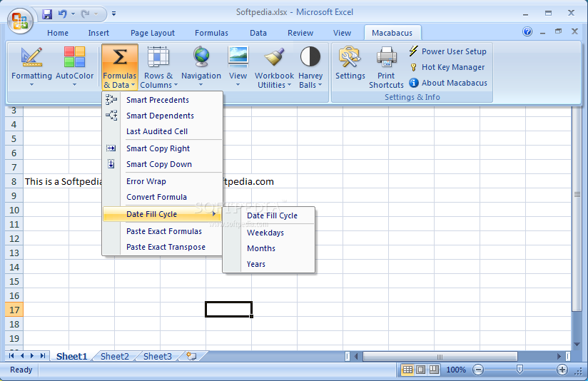Open Customize Quick Access Toolbar dropdown
This screenshot has height=381, width=588.
coord(113,14)
